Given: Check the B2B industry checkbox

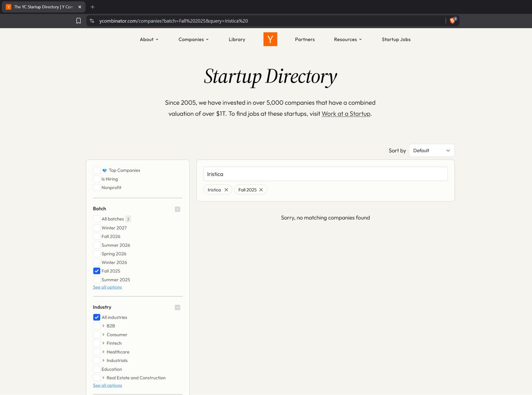Looking at the screenshot, I should 97,326.
